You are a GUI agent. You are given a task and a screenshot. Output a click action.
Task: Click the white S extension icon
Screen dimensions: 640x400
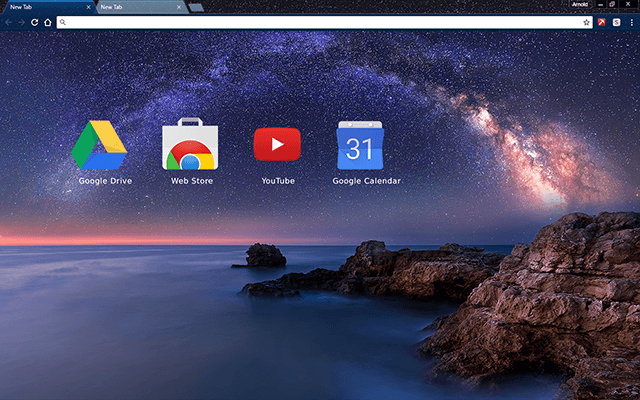pos(616,22)
